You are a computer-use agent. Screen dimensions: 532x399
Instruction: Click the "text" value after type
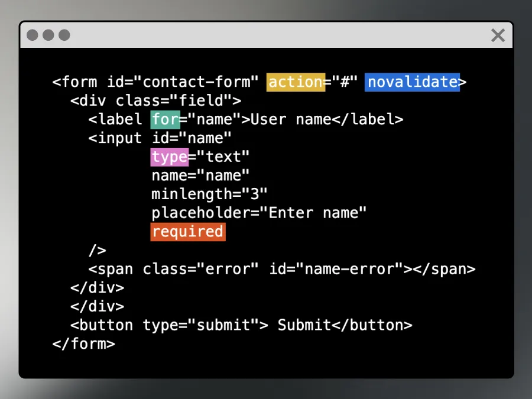[223, 157]
